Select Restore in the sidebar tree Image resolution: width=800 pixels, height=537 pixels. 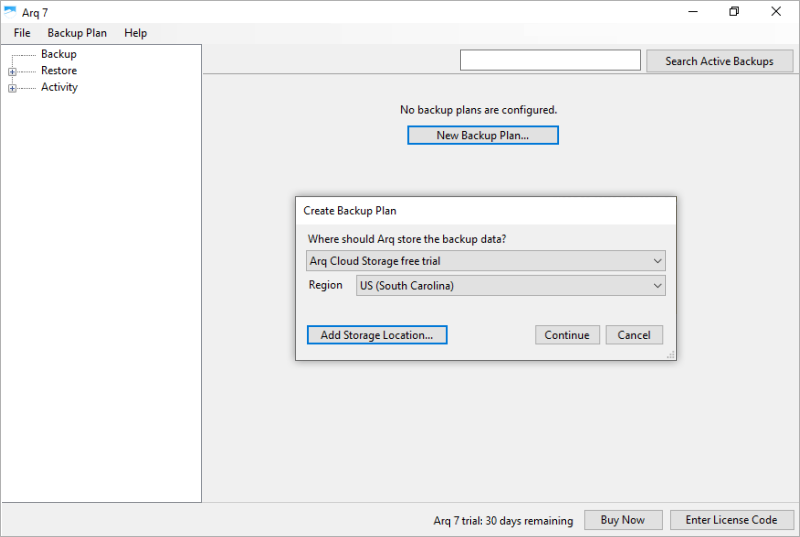click(x=59, y=70)
